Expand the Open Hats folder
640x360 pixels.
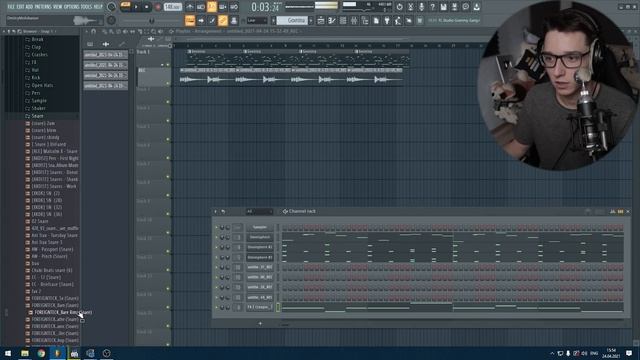tap(42, 85)
